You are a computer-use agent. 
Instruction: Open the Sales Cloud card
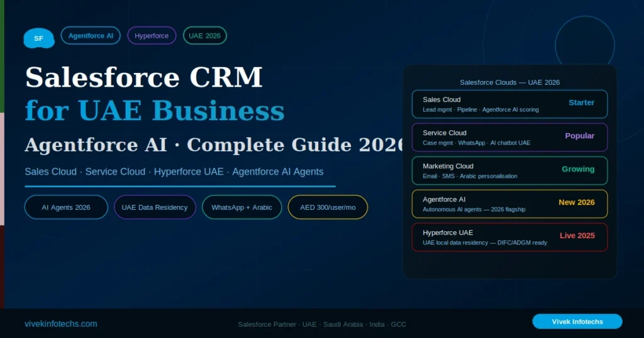(509, 104)
